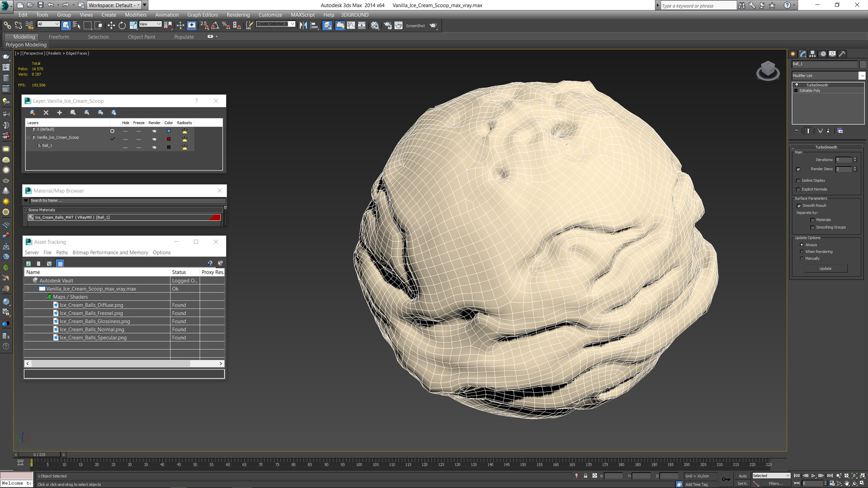Expand the Editable Poly stack entry
Image resolution: width=868 pixels, height=488 pixels.
[796, 91]
